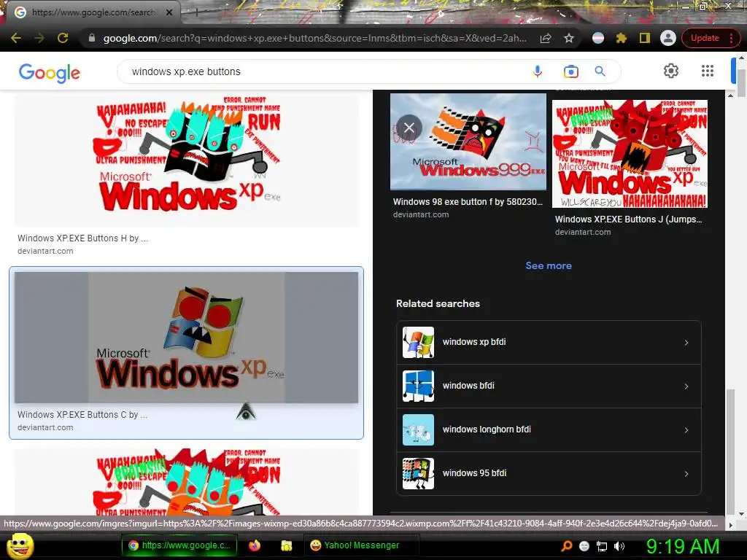Close the Google search tab

(169, 13)
